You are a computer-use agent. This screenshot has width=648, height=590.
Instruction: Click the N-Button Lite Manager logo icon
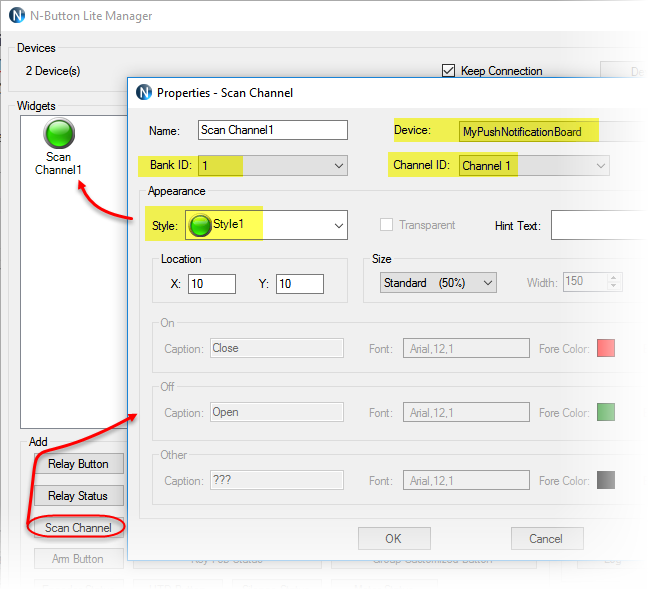pyautogui.click(x=17, y=16)
